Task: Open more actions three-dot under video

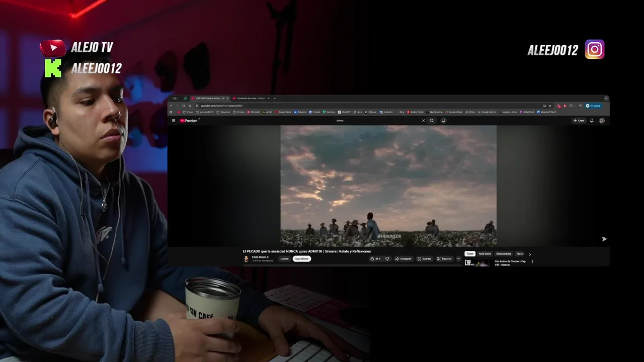Action: [458, 259]
